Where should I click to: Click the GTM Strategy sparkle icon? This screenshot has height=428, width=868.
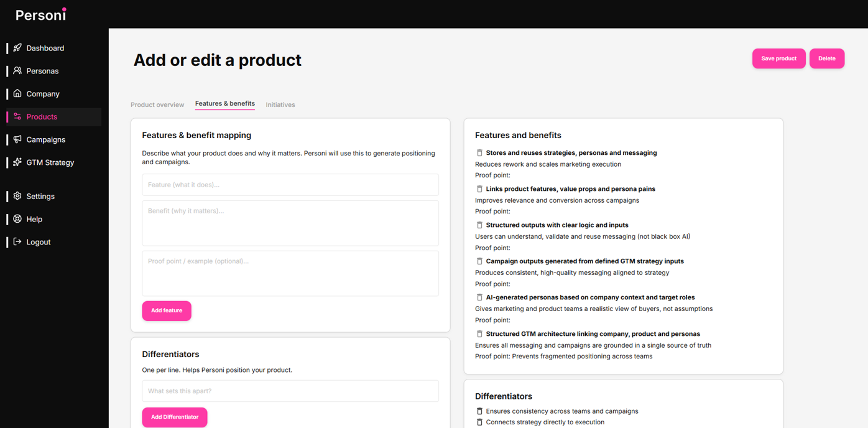tap(17, 162)
